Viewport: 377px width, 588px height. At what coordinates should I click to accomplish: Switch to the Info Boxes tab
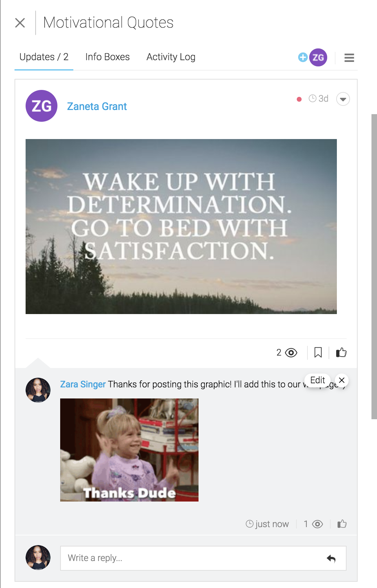(x=108, y=57)
